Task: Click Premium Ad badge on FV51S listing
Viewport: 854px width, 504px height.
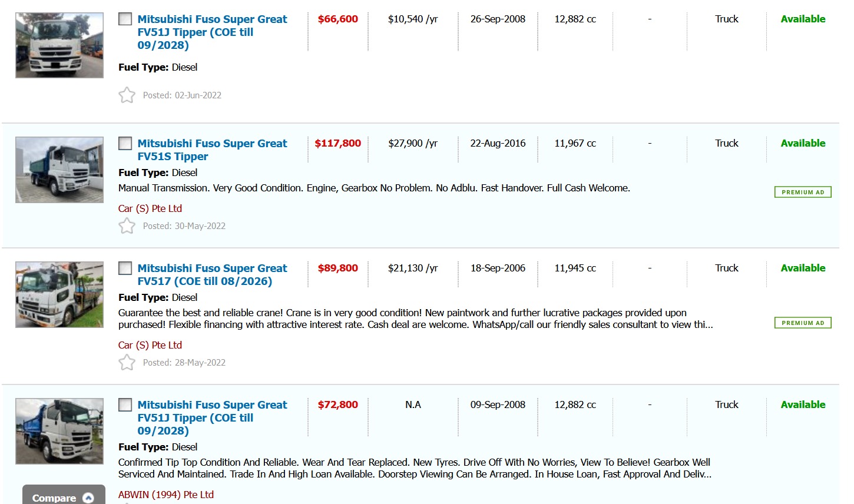Action: [802, 192]
